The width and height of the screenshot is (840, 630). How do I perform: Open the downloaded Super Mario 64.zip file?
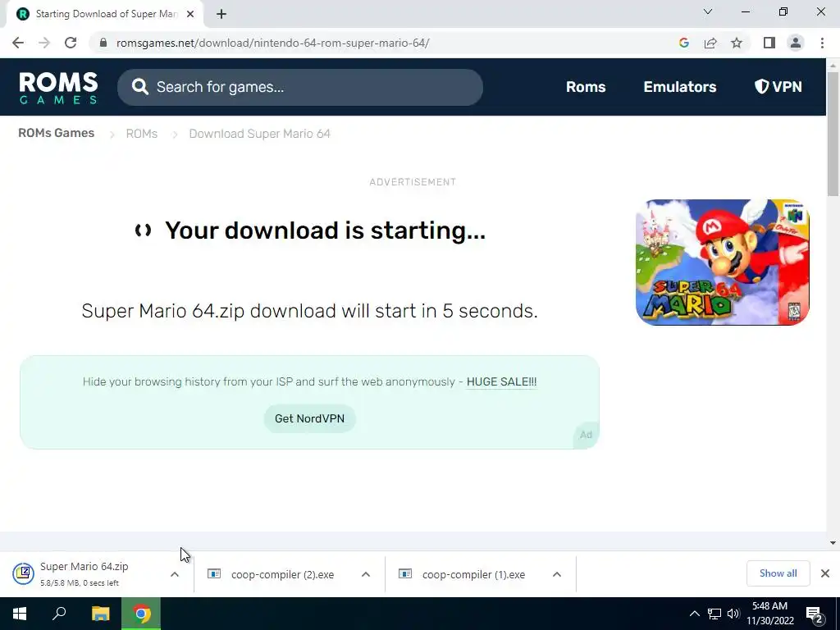coord(84,573)
